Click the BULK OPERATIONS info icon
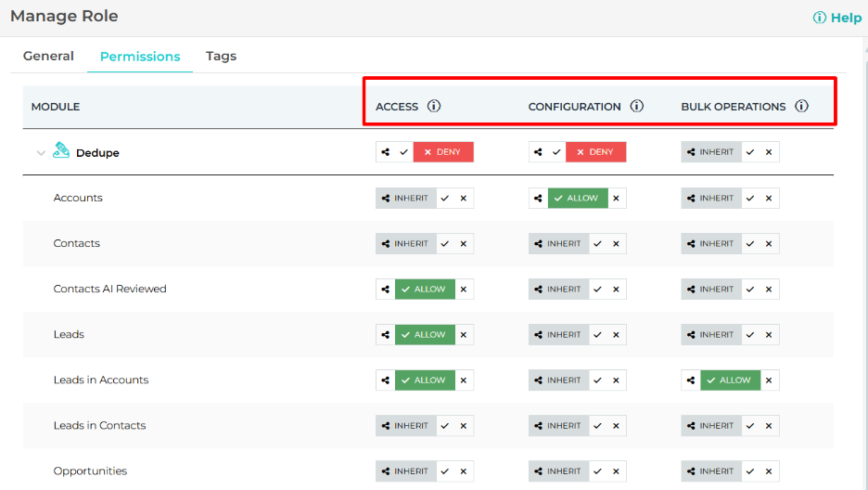The image size is (868, 490). pos(801,106)
